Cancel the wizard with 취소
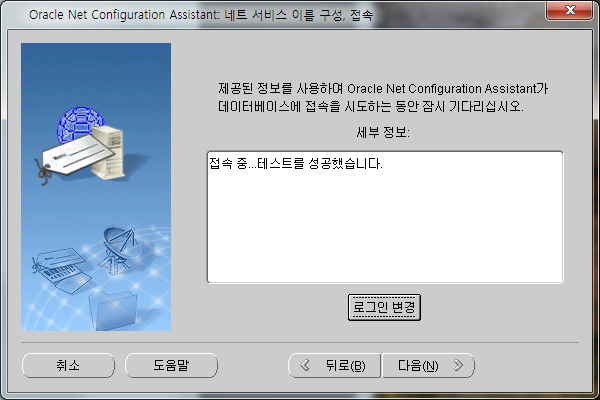Screen dimensions: 600x400 [68, 365]
